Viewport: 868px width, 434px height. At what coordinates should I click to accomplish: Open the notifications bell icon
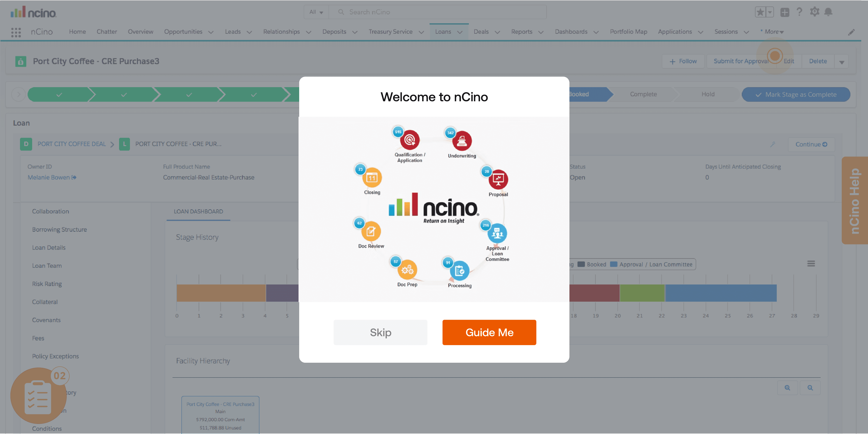pos(828,12)
